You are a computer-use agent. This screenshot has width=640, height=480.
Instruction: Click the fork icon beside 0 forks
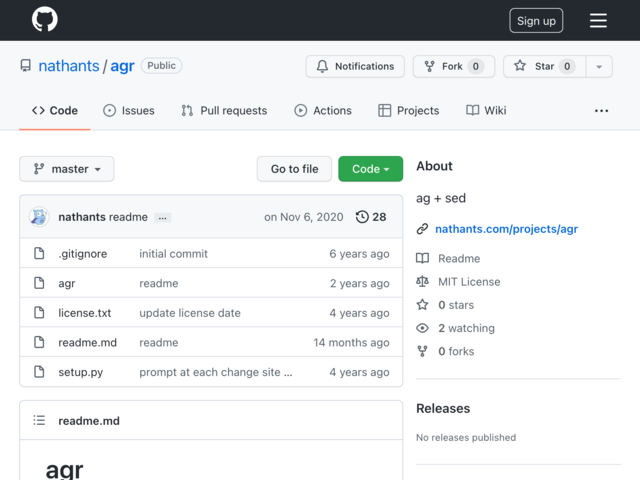click(422, 351)
